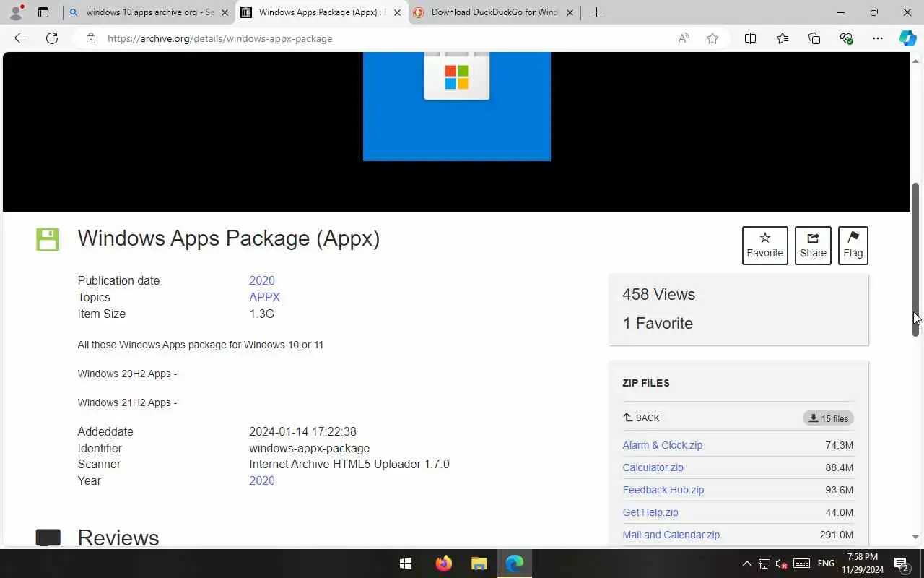Launch Firefox from the taskbar
Image resolution: width=924 pixels, height=578 pixels.
(443, 564)
